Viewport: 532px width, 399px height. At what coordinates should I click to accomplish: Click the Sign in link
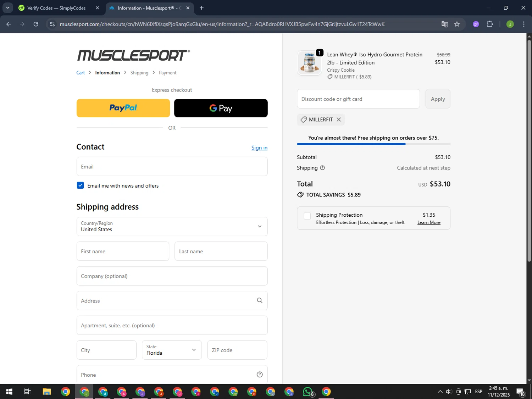259,148
